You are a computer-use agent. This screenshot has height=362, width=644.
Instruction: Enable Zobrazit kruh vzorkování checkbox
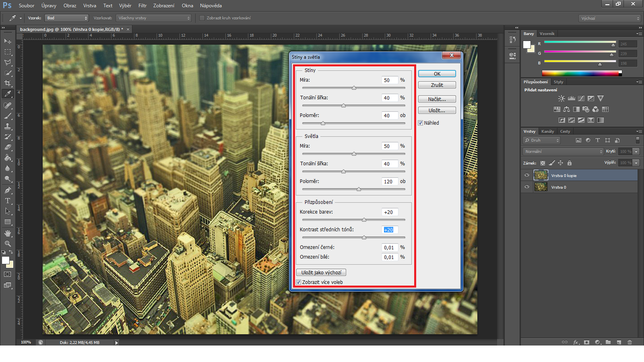pyautogui.click(x=202, y=18)
